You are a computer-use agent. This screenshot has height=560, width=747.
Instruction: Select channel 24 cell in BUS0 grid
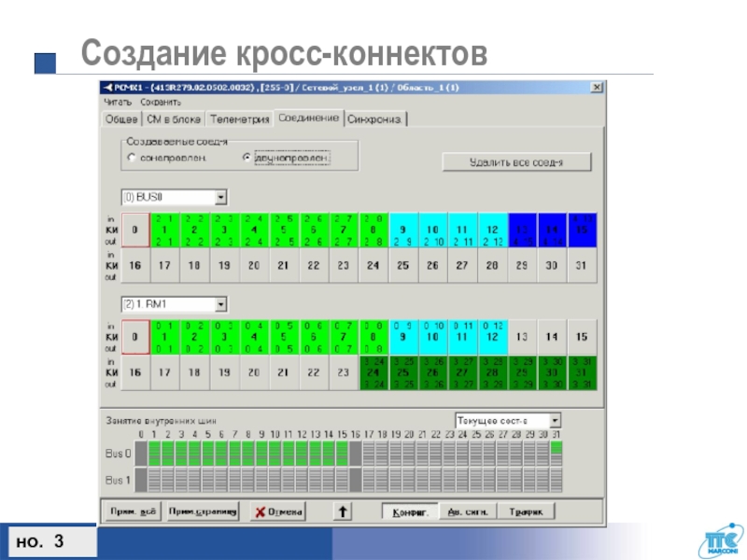click(373, 266)
